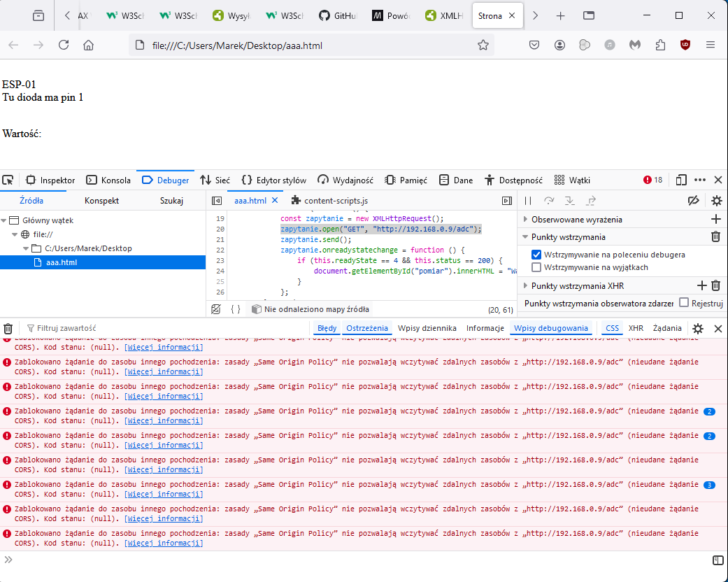Image resolution: width=728 pixels, height=582 pixels.
Task: Close the developer tools panel
Action: (718, 180)
